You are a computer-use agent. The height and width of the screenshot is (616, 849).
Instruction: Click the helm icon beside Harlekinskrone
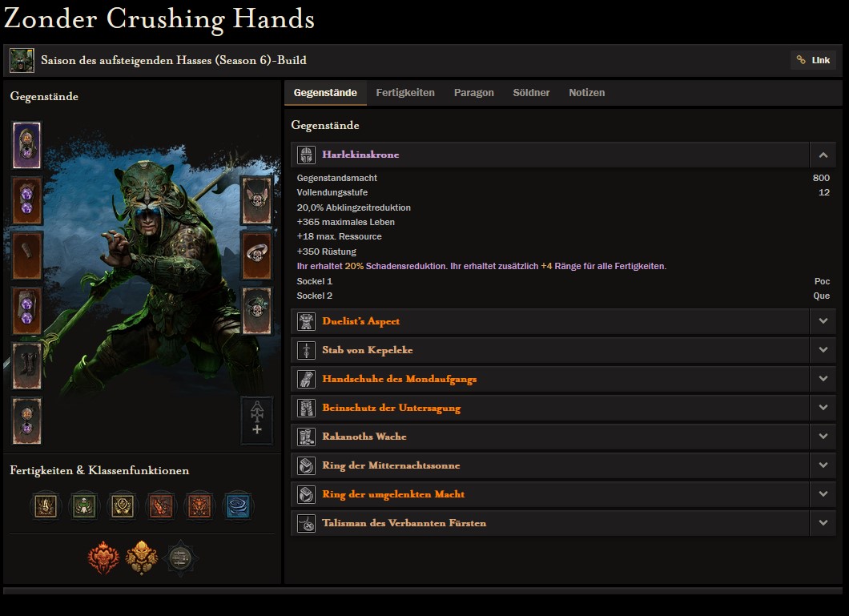coord(306,155)
